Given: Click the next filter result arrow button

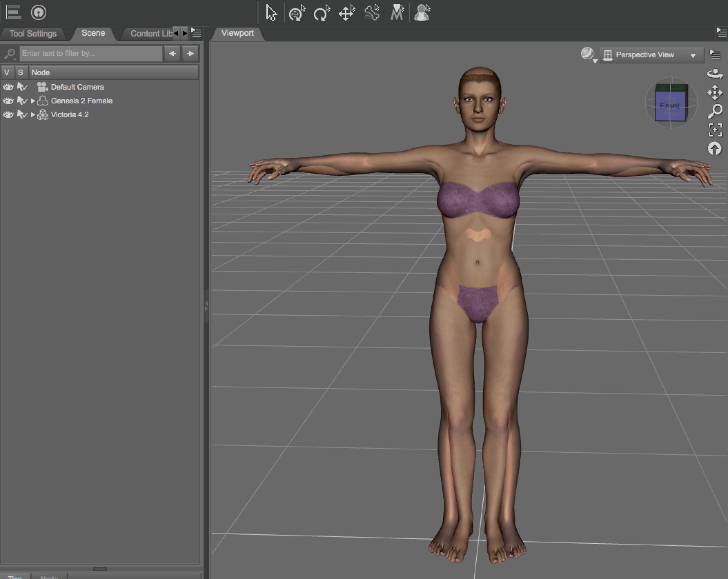Looking at the screenshot, I should coord(190,53).
